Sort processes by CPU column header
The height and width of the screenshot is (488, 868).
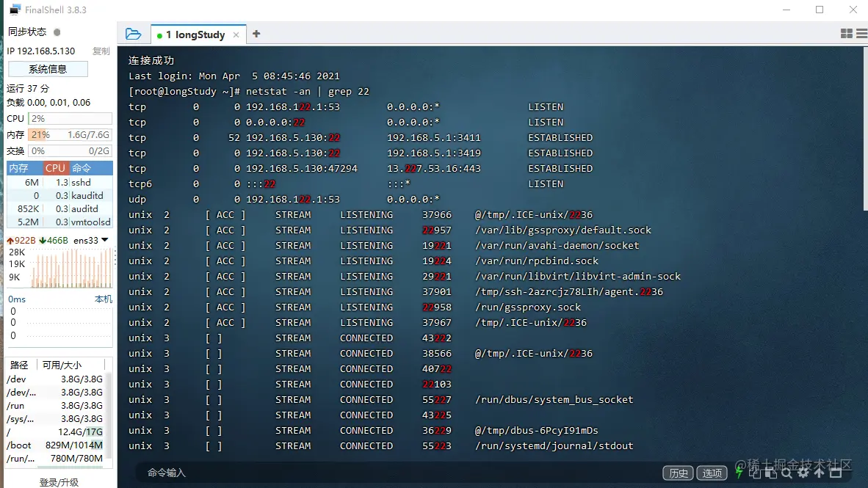55,167
